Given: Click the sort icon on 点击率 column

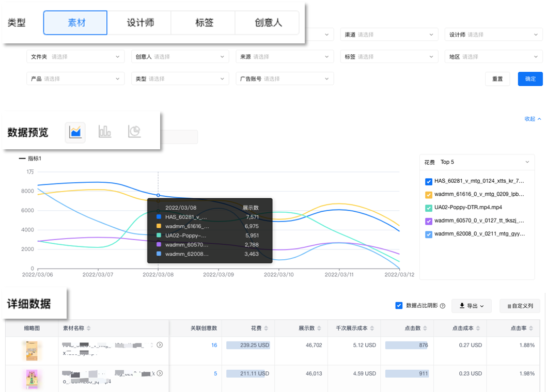Looking at the screenshot, I should tap(531, 328).
